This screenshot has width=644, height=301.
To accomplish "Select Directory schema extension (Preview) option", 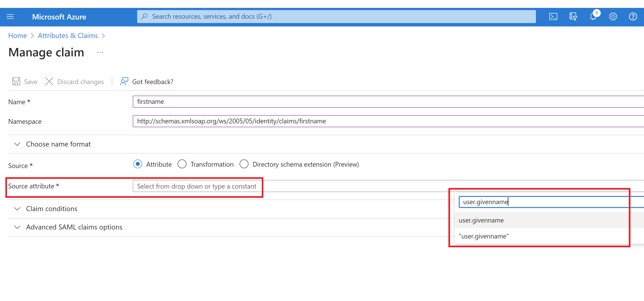I will (x=244, y=164).
